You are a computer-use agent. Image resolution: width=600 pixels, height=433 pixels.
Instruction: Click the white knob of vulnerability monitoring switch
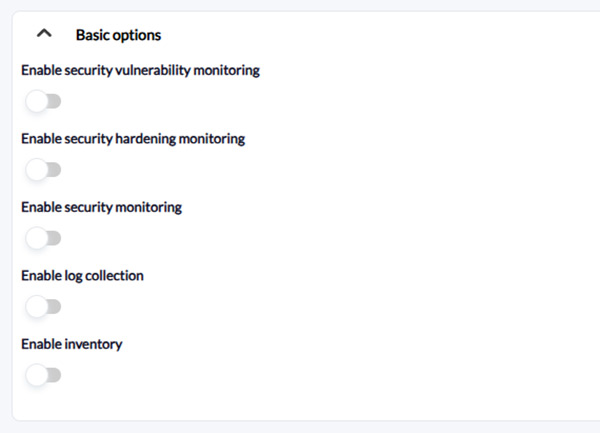click(37, 101)
